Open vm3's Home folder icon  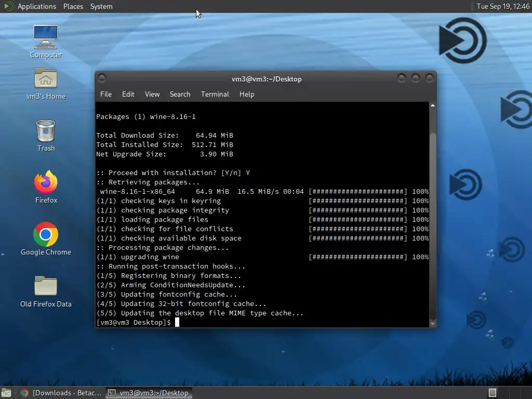[x=46, y=84]
